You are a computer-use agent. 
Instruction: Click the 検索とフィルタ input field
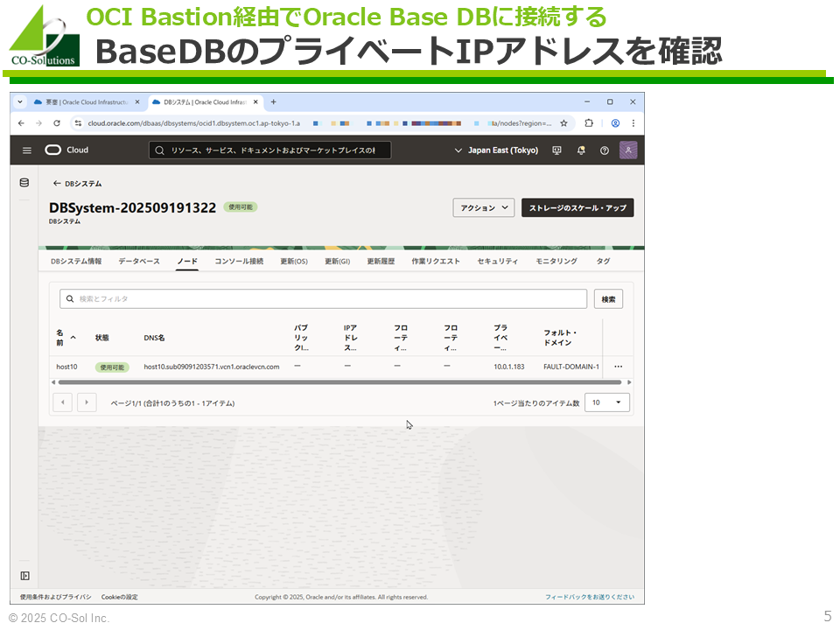323,299
